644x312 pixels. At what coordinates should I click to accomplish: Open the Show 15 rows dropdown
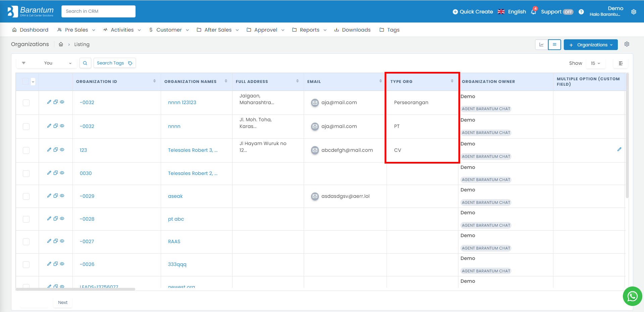(x=595, y=63)
